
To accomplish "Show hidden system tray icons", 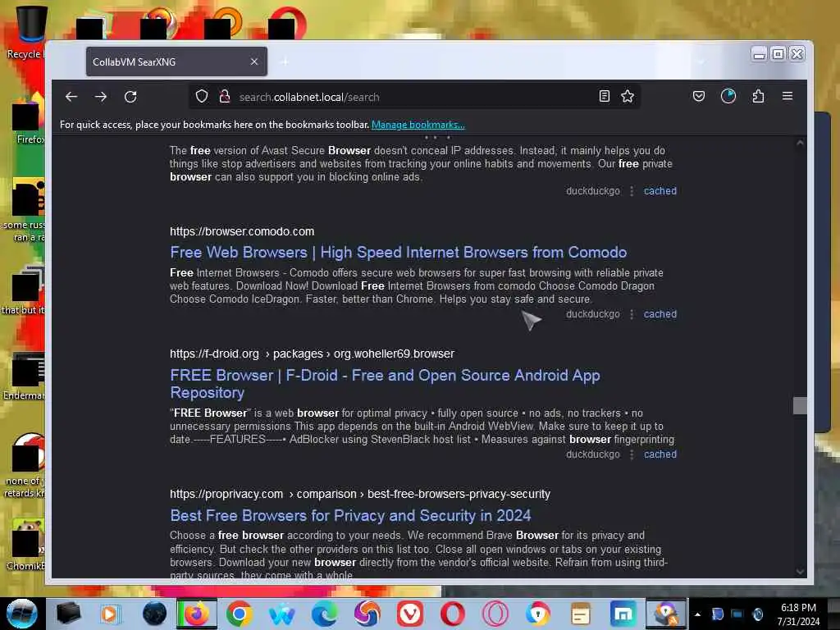I will [x=697, y=614].
